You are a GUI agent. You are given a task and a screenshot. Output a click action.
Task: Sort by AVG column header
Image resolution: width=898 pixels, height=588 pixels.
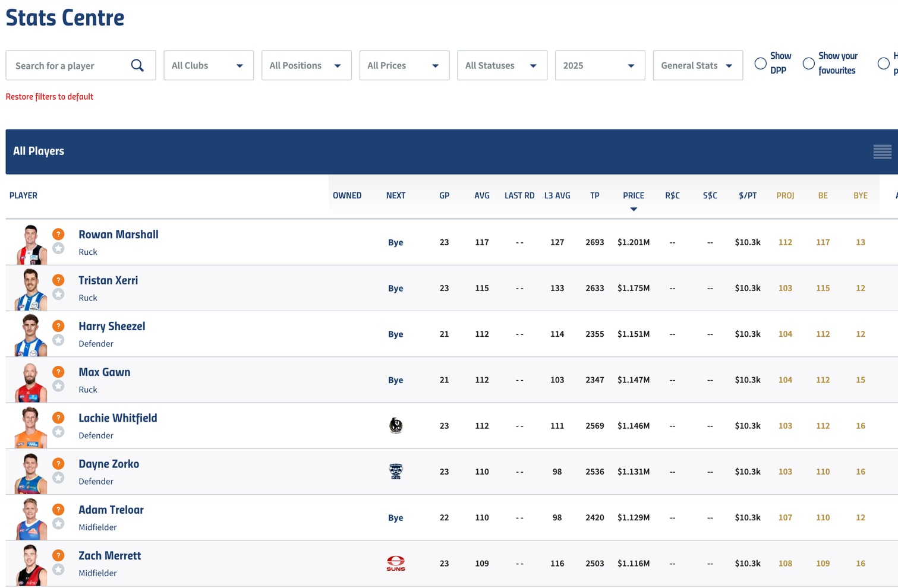coord(481,195)
